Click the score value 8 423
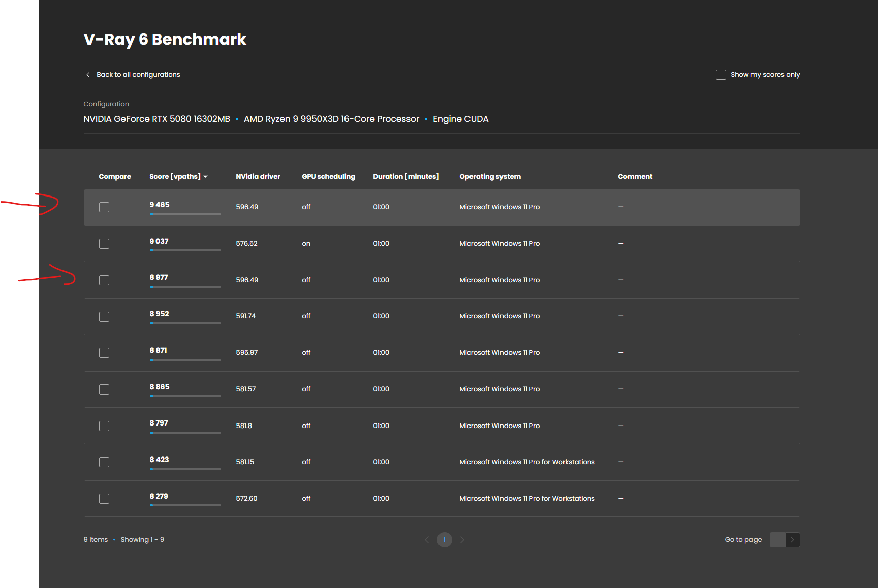 tap(159, 460)
